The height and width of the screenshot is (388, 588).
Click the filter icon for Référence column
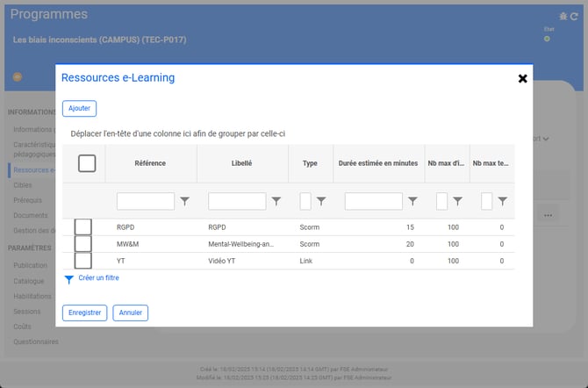pos(184,201)
